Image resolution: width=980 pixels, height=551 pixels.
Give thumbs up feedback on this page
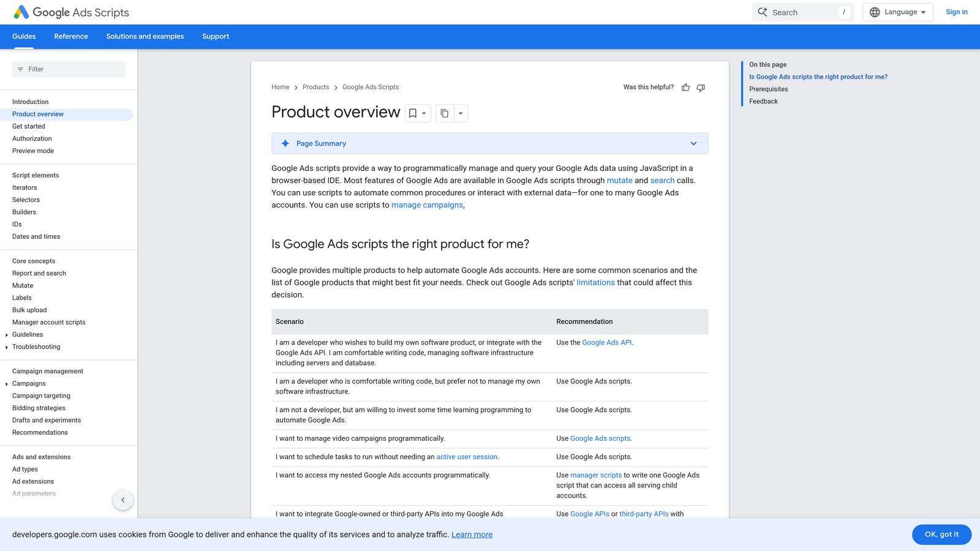point(685,88)
